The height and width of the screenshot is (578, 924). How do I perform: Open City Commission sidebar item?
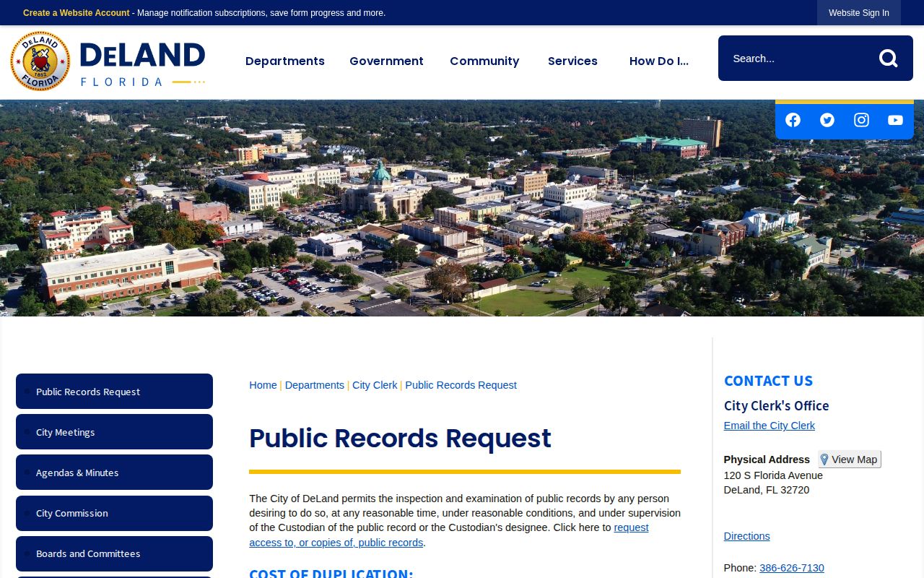[x=114, y=513]
